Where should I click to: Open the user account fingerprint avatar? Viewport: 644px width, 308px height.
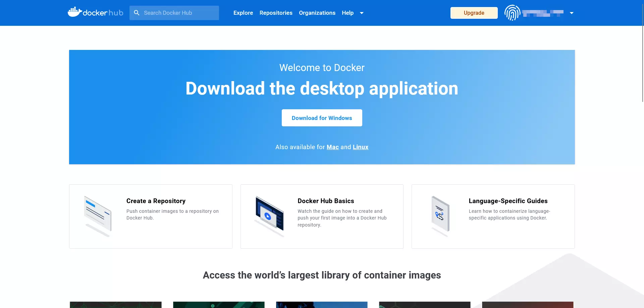(x=512, y=13)
